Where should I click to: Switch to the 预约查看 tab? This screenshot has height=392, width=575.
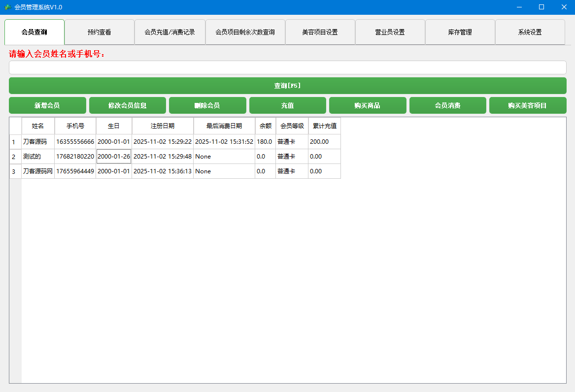pyautogui.click(x=100, y=32)
